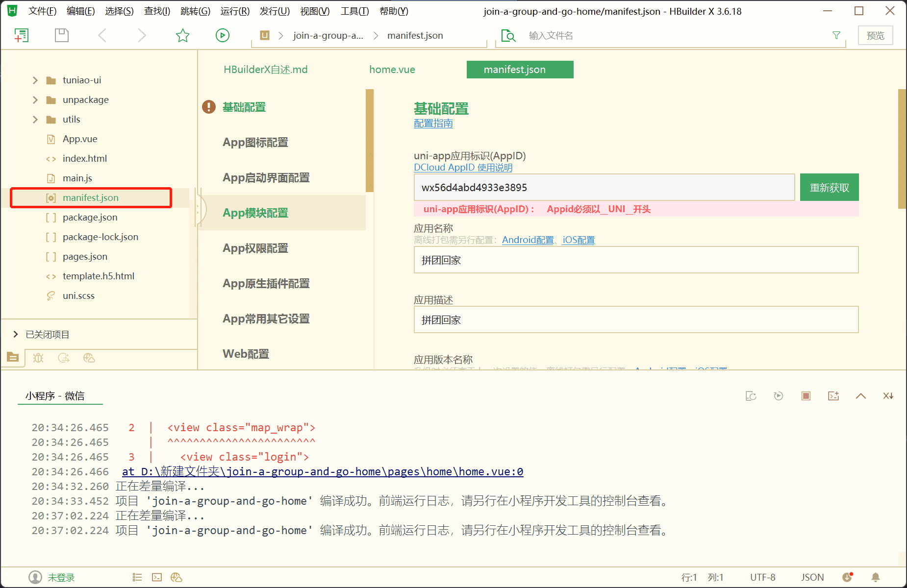Switch to the HBuilderX自述.md tab
907x588 pixels.
click(266, 70)
